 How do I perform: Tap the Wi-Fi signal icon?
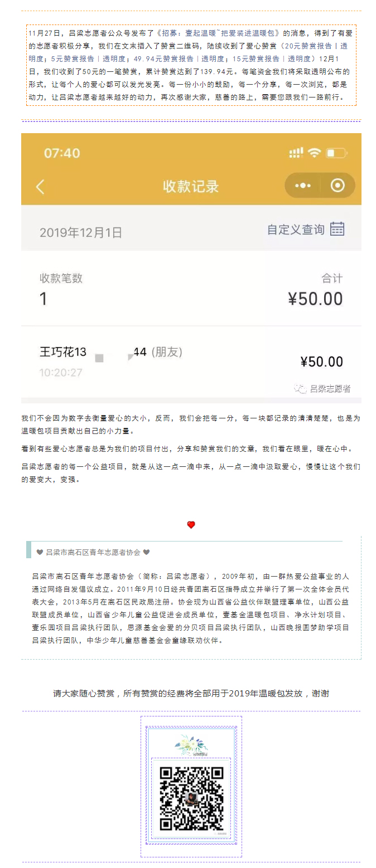315,152
